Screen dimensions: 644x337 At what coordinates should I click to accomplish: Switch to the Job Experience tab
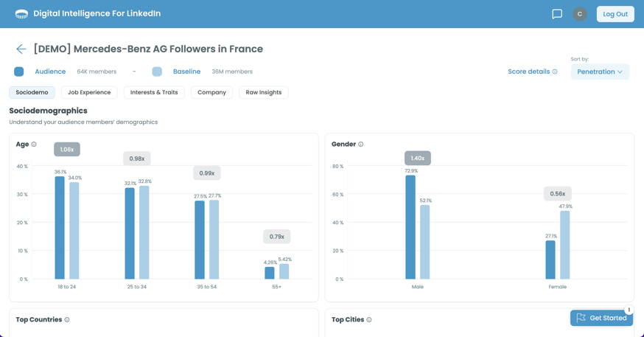pyautogui.click(x=89, y=92)
